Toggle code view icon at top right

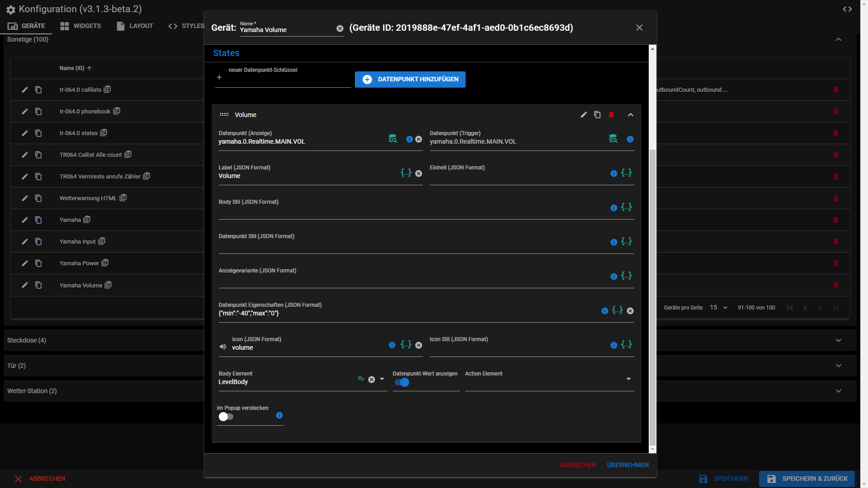pos(847,9)
